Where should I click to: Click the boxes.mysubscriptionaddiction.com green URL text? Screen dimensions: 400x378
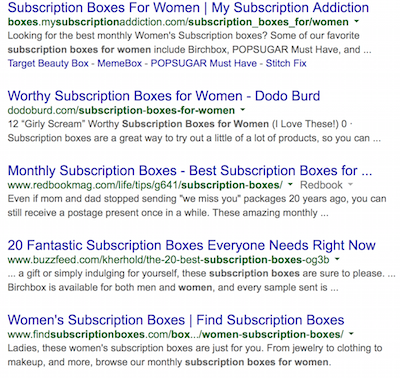coord(178,22)
